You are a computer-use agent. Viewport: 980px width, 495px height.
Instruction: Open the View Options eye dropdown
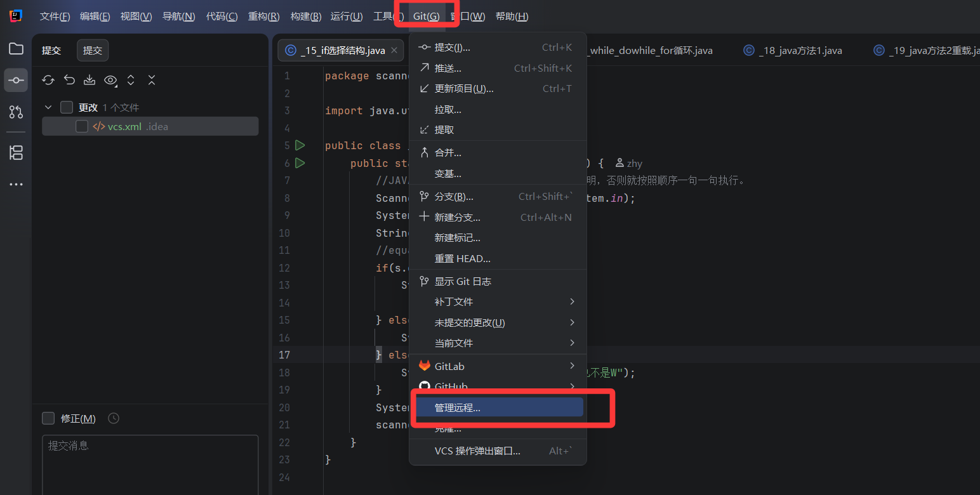(x=110, y=80)
